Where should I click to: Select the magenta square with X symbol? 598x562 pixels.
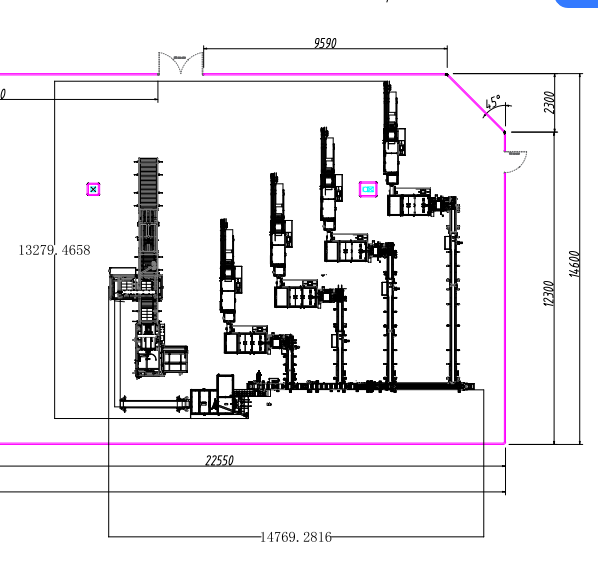click(93, 189)
